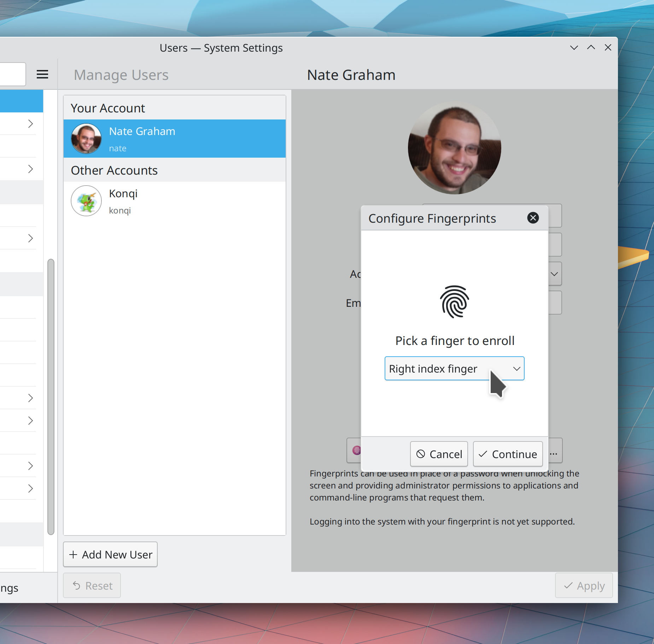Image resolution: width=654 pixels, height=644 pixels.
Task: Click the sidebar search field
Action: (13, 74)
